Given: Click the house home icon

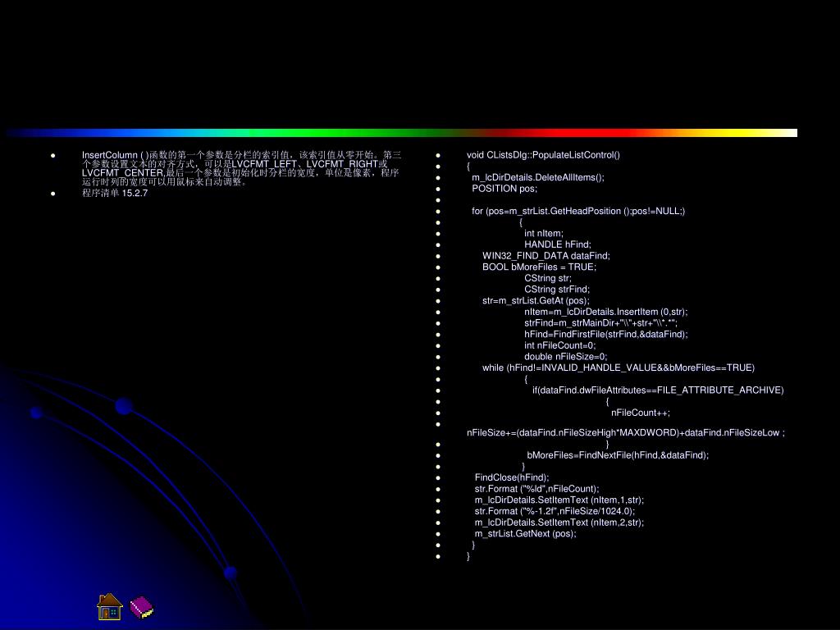Looking at the screenshot, I should [x=110, y=606].
